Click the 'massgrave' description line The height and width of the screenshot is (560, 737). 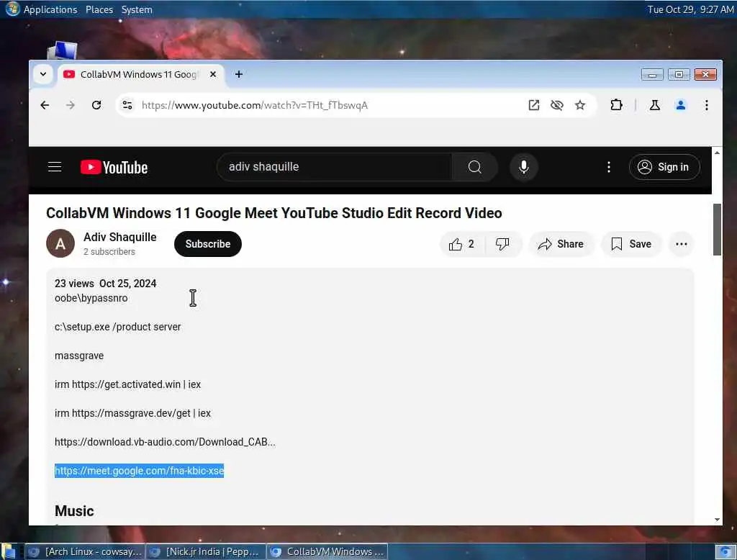coord(79,356)
